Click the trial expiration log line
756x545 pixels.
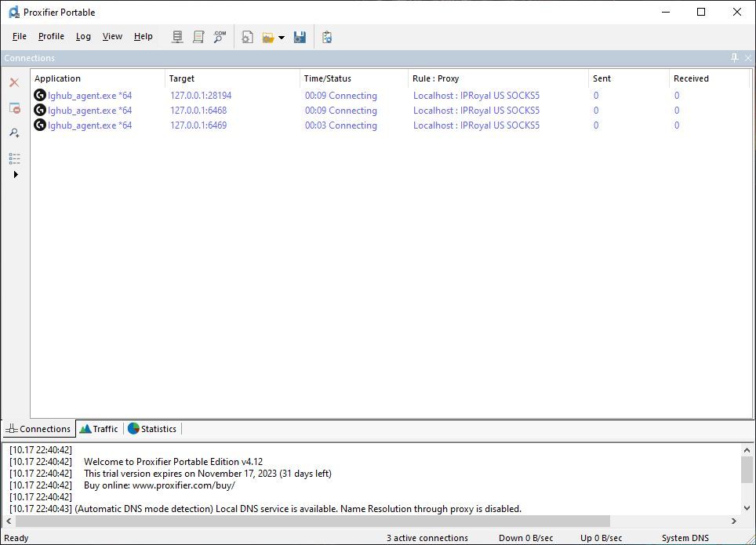click(x=208, y=474)
